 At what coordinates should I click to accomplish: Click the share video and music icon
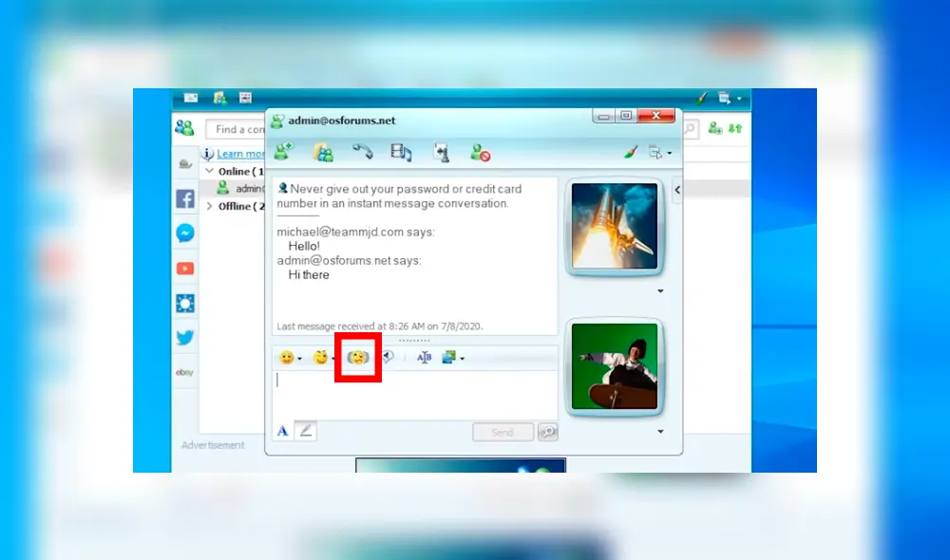click(x=401, y=152)
